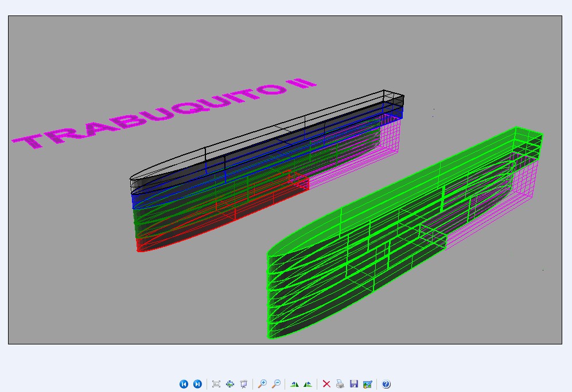This screenshot has height=392, width=572.
Task: Zoom in with the plus magnifier
Action: (x=262, y=384)
